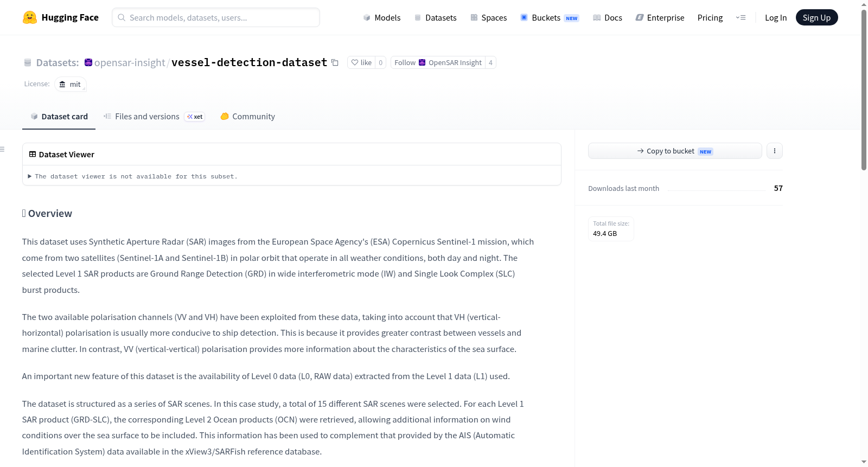The width and height of the screenshot is (868, 467).
Task: Toggle the table of contents sidebar icon
Action: (x=2, y=149)
